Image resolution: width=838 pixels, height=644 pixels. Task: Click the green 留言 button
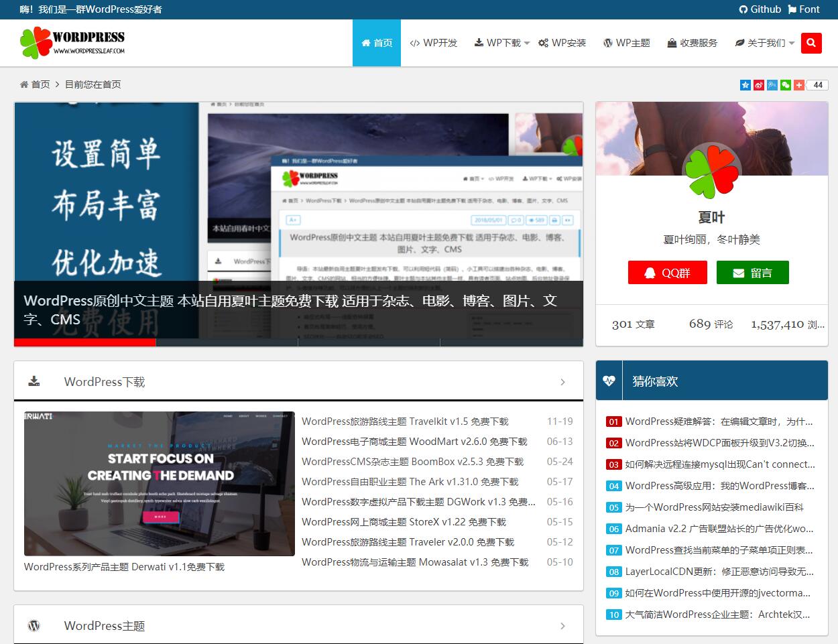click(x=752, y=273)
